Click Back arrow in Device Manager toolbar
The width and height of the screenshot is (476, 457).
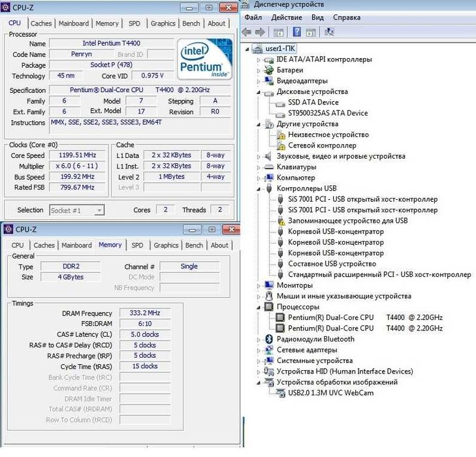point(247,32)
